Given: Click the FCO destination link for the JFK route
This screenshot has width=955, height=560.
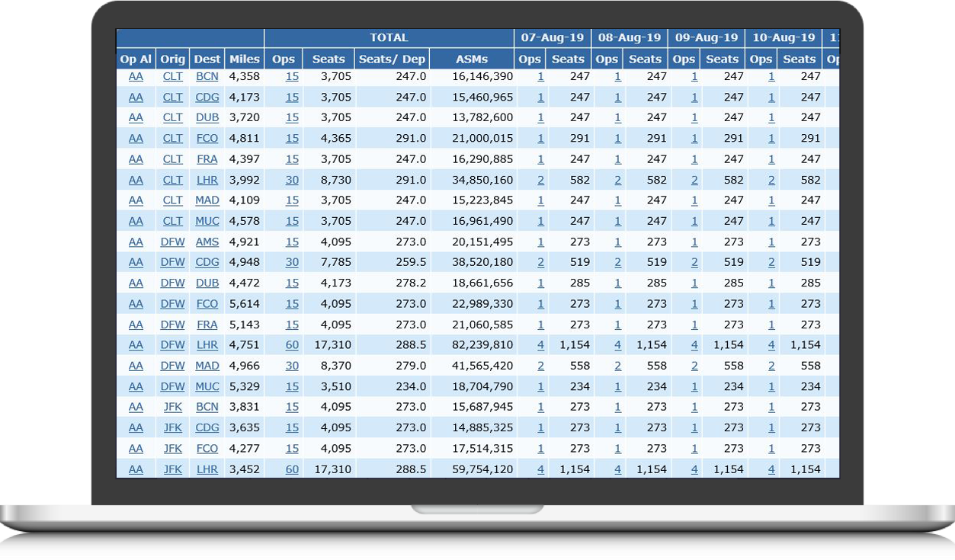Looking at the screenshot, I should (207, 448).
